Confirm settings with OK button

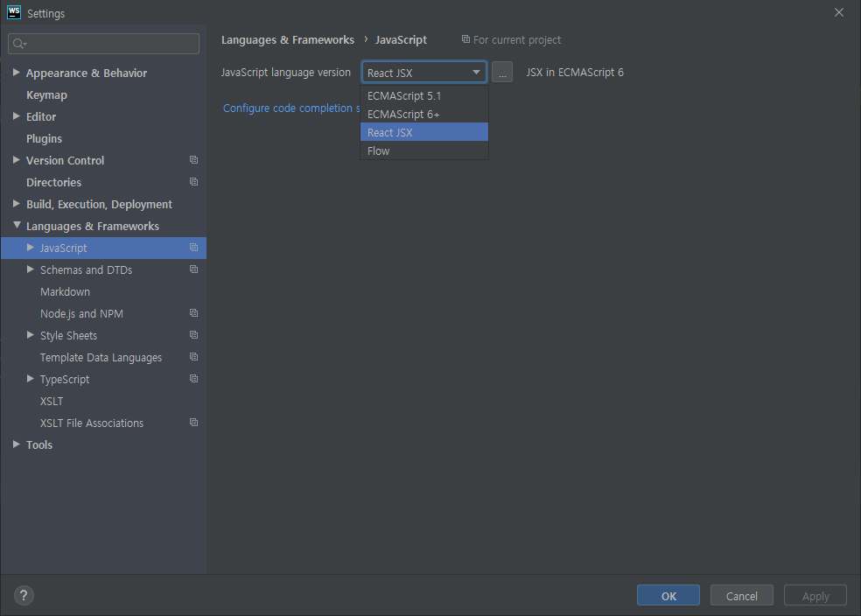(x=668, y=595)
